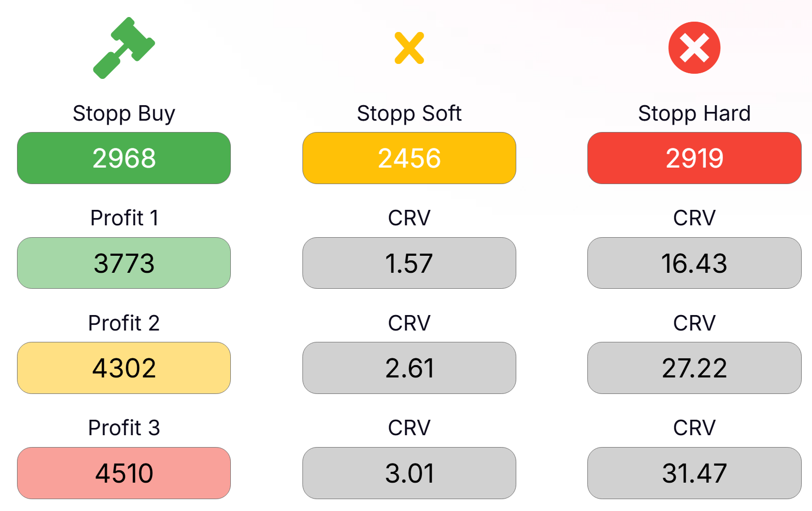The image size is (812, 511).
Task: Click the Profit 2 value 4302
Action: [124, 368]
